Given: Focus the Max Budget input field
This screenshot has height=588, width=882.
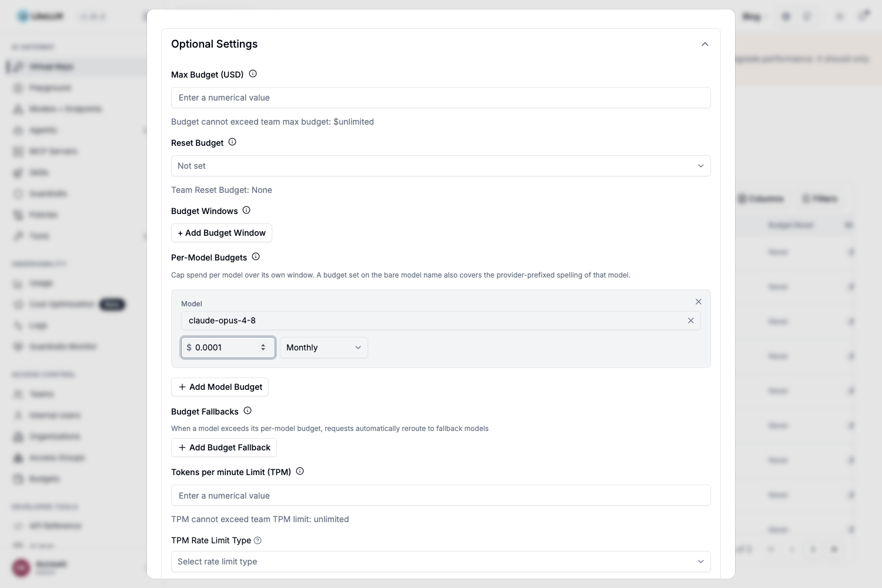Looking at the screenshot, I should pos(441,98).
